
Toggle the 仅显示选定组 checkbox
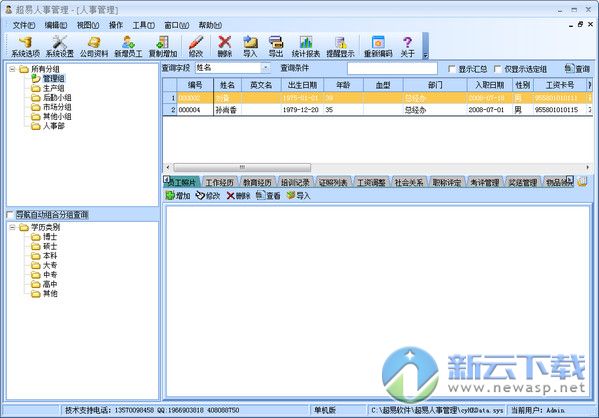tap(498, 69)
